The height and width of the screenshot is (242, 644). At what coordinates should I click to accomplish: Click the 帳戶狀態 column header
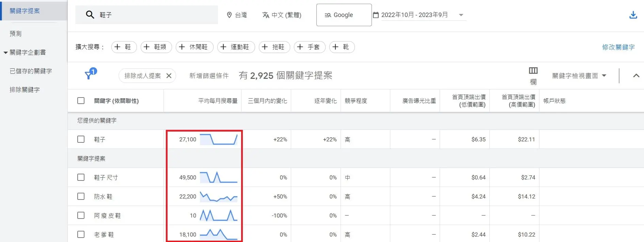(554, 101)
